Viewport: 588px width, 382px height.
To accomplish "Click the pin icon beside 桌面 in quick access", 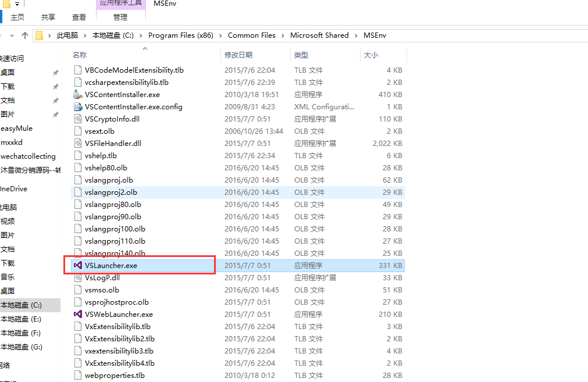I will (55, 72).
